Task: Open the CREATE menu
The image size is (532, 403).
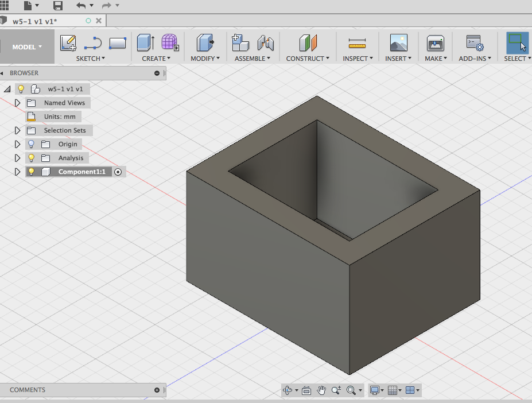Action: (x=156, y=59)
